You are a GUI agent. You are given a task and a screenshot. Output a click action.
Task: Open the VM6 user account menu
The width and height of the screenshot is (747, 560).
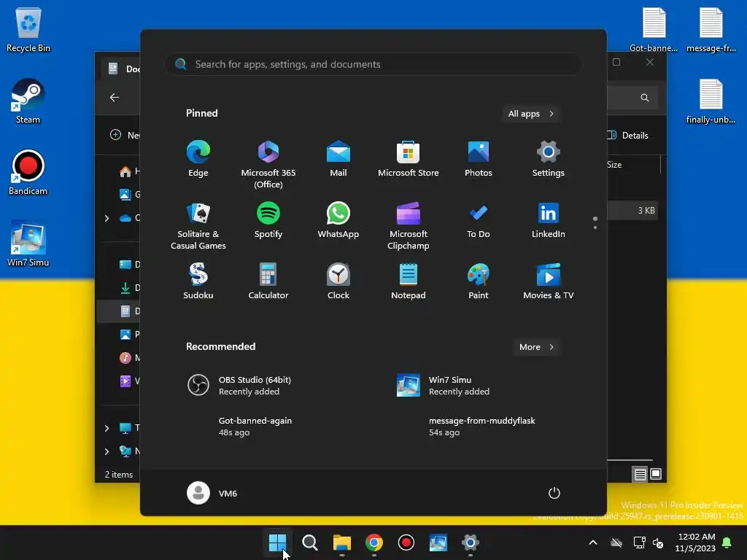tap(212, 493)
